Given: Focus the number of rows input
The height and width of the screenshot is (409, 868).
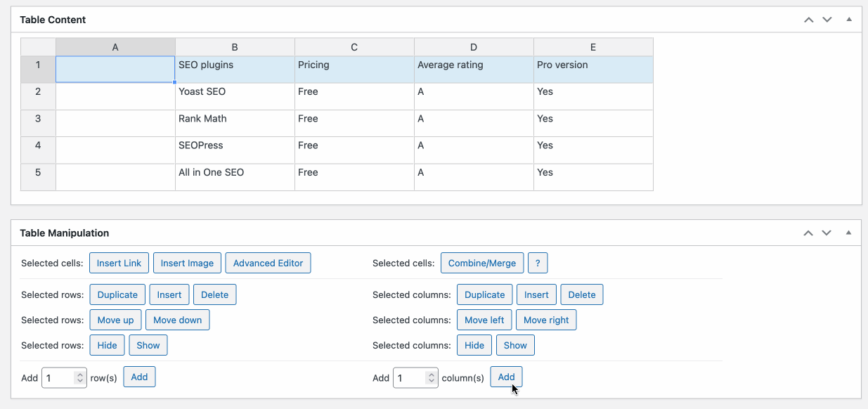Looking at the screenshot, I should pos(64,377).
